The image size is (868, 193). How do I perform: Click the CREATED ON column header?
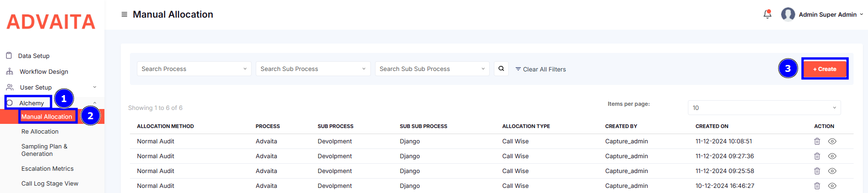click(712, 126)
